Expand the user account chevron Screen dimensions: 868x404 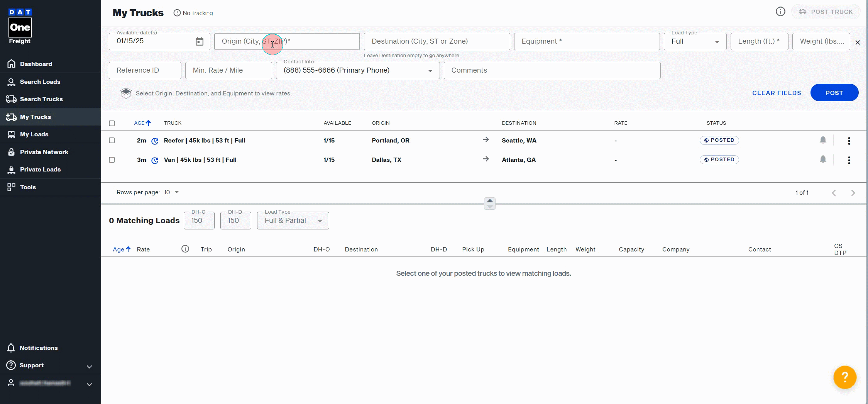[89, 384]
